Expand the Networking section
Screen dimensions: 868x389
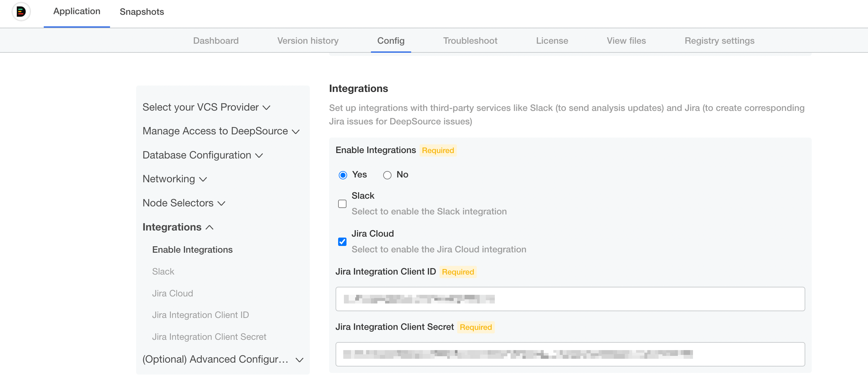[x=174, y=179]
